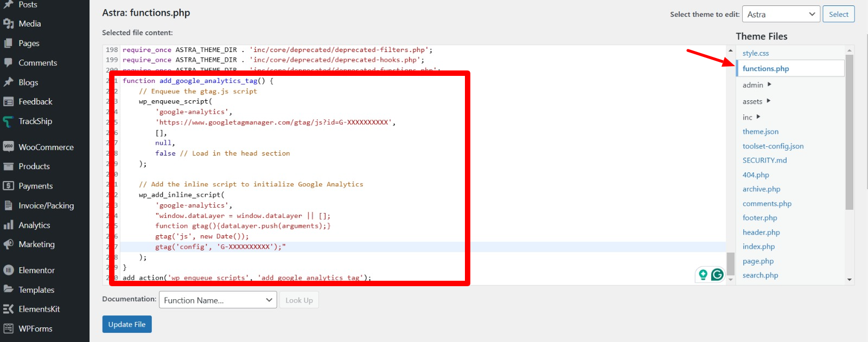The image size is (868, 342).
Task: Open the theme selector dropdown showing Astra
Action: (x=781, y=14)
